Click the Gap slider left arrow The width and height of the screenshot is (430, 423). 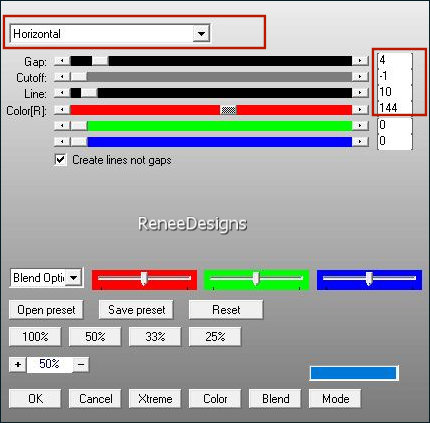62,61
